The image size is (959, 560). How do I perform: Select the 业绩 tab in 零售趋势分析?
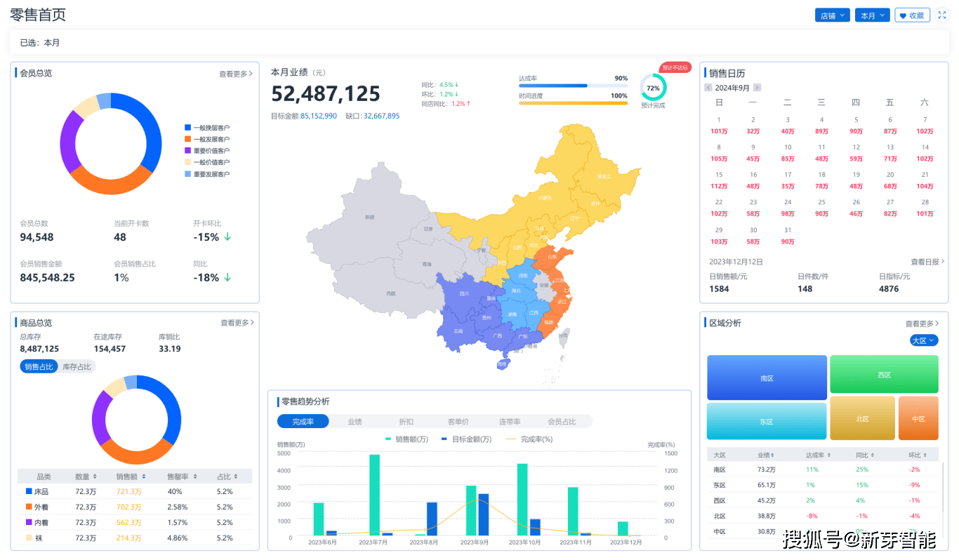355,421
